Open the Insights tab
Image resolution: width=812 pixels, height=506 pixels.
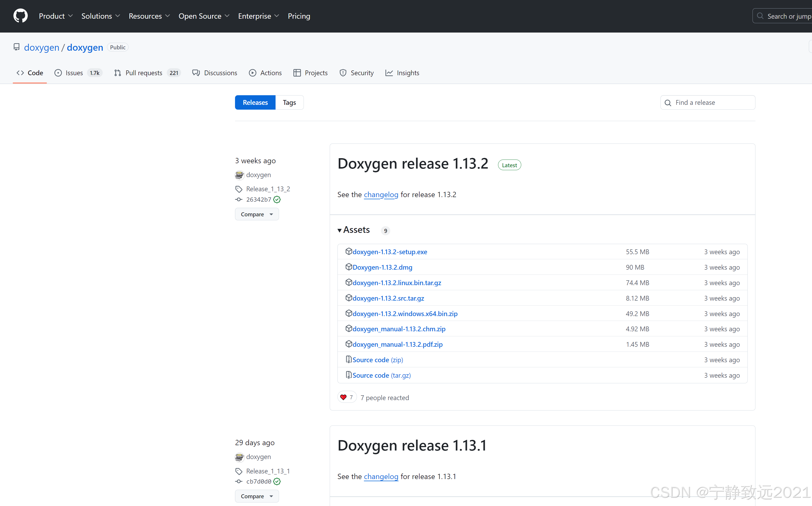click(402, 73)
